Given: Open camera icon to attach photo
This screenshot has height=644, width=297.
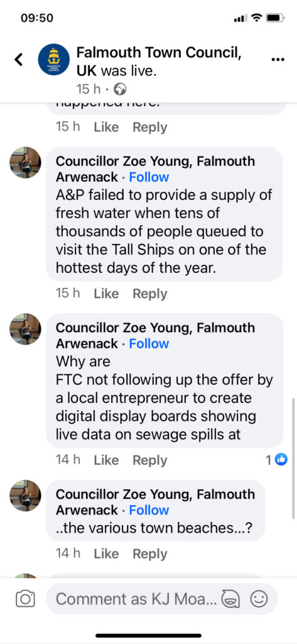Looking at the screenshot, I should click(x=25, y=599).
